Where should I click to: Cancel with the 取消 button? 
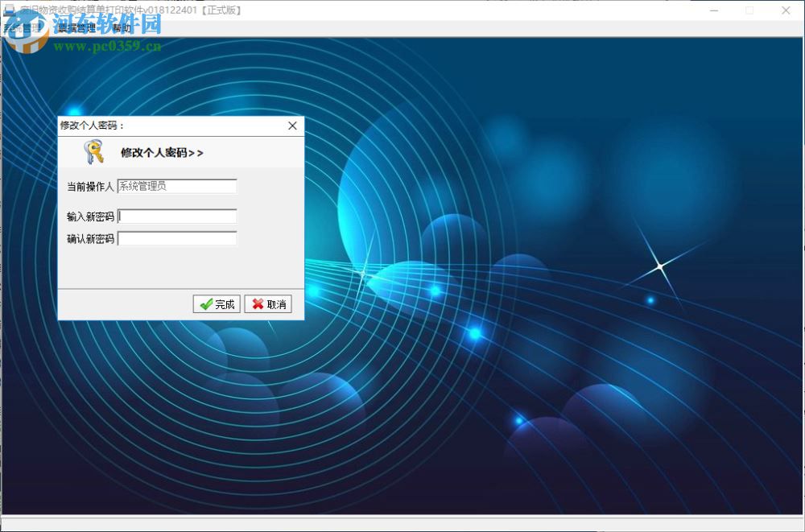click(x=268, y=304)
